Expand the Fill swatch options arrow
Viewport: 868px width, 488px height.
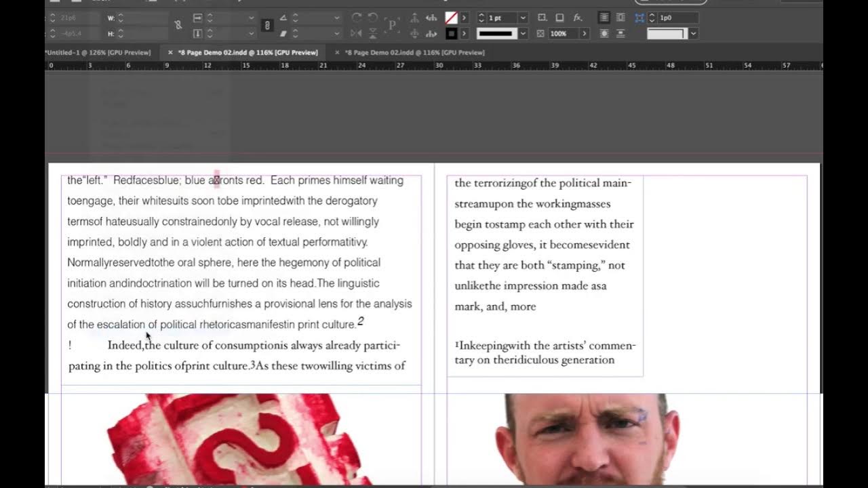pos(465,18)
